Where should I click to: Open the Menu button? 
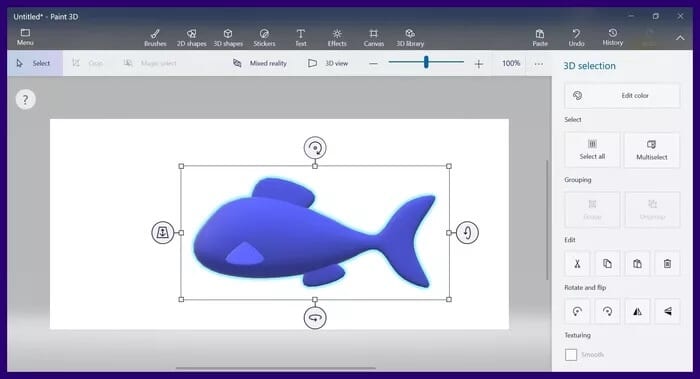pyautogui.click(x=25, y=37)
